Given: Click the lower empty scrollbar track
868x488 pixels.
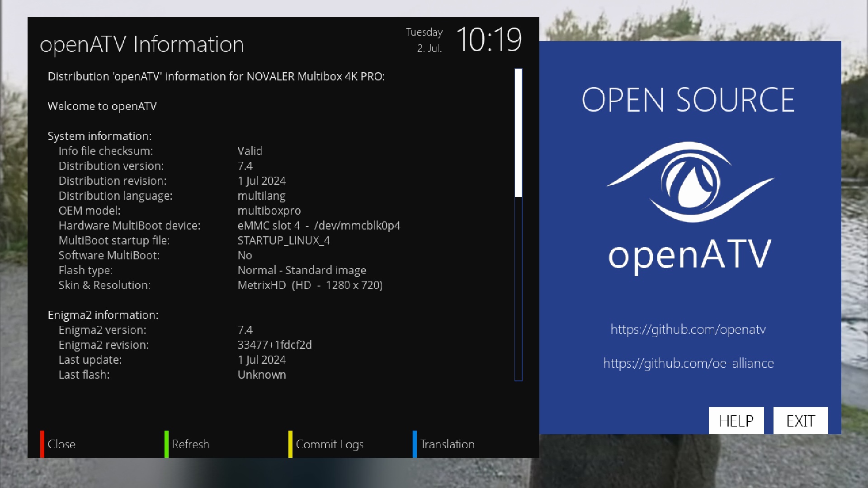Looking at the screenshot, I should 518,289.
